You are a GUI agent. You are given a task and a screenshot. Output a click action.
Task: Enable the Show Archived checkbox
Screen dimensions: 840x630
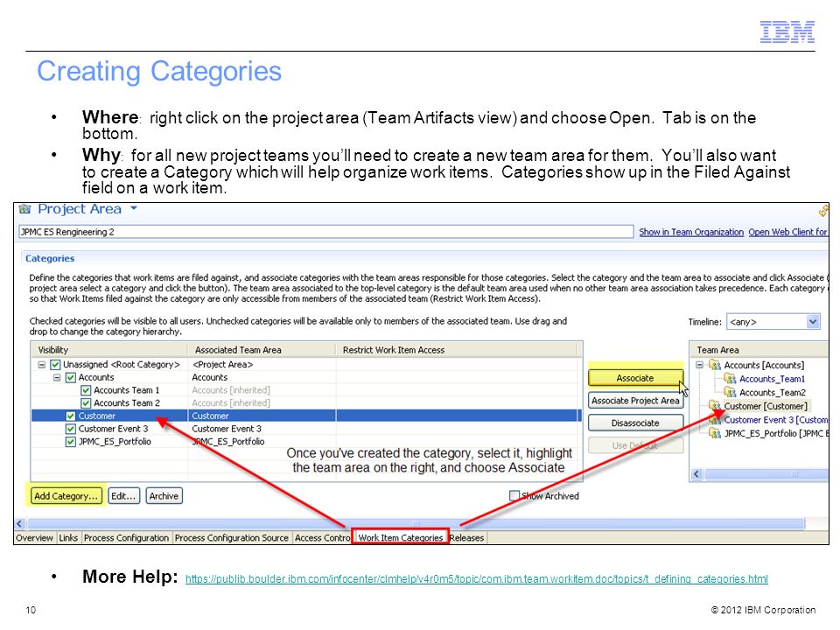[x=514, y=496]
